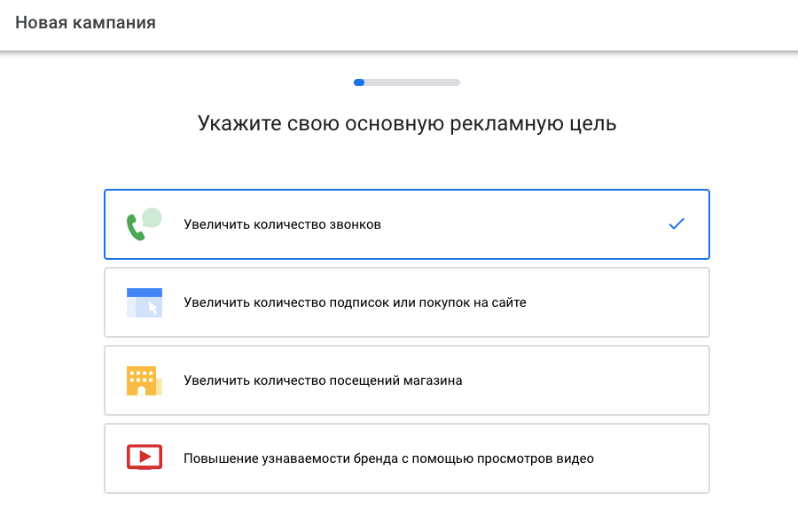Click the yellow store building icon
The height and width of the screenshot is (532, 798).
pos(144,380)
